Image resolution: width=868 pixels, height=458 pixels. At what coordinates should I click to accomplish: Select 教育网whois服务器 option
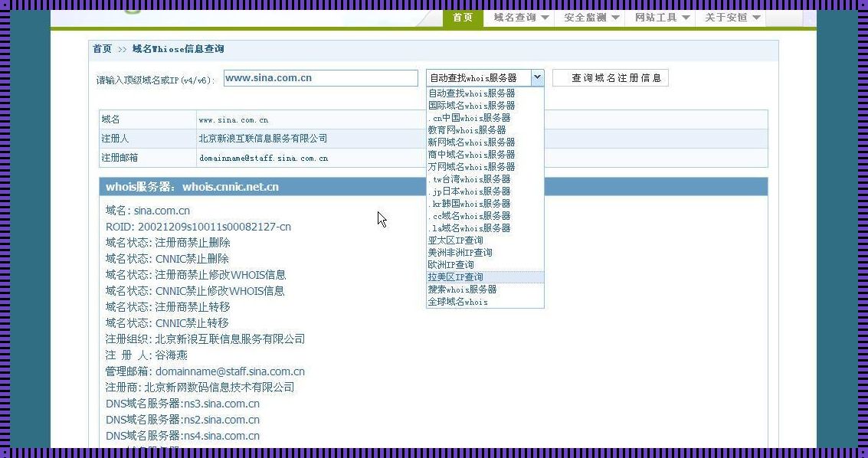pyautogui.click(x=485, y=130)
